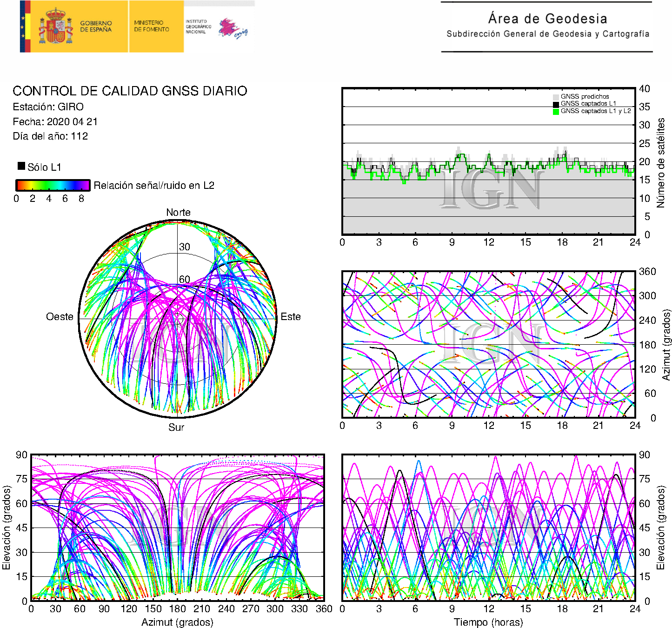Image resolution: width=672 pixels, height=628 pixels.
Task: Click the Ministerio de Fomento logo
Action: [152, 26]
